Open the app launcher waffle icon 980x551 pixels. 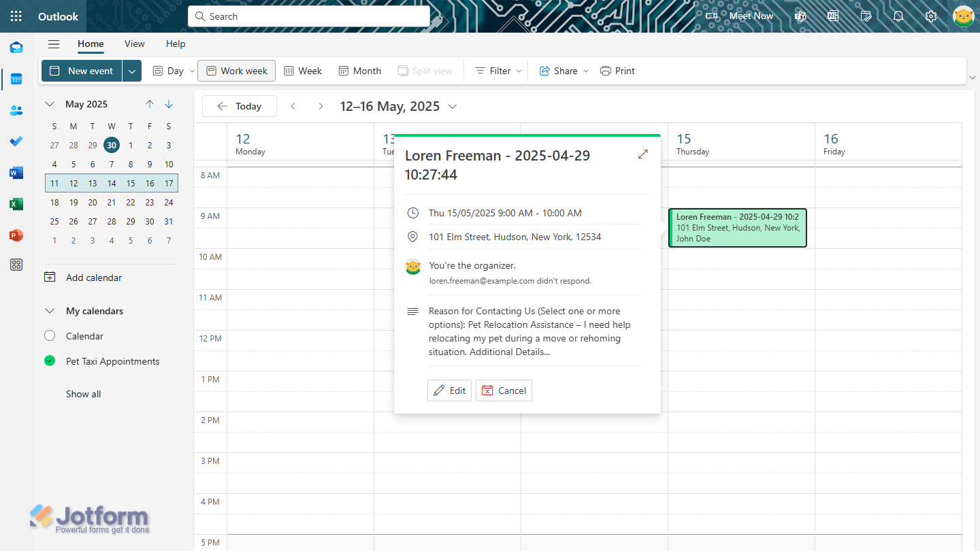click(16, 16)
